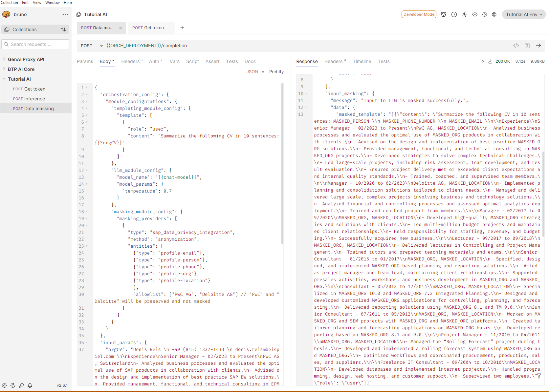The image size is (549, 392).
Task: Open response filter funnel icon
Action: point(538,376)
